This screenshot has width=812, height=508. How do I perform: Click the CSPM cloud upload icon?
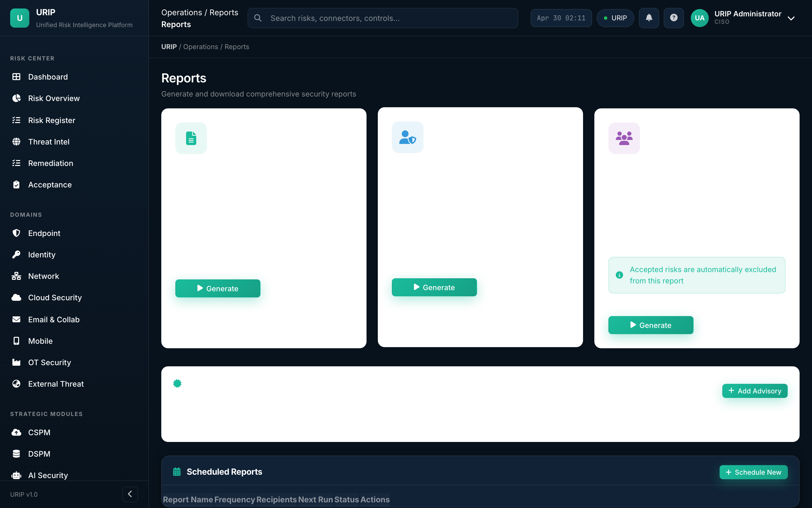[16, 432]
